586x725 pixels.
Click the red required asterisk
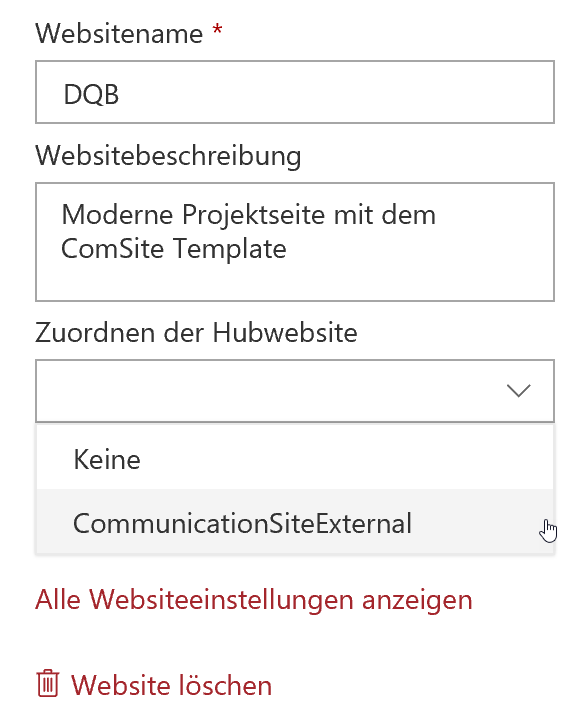pos(217,31)
